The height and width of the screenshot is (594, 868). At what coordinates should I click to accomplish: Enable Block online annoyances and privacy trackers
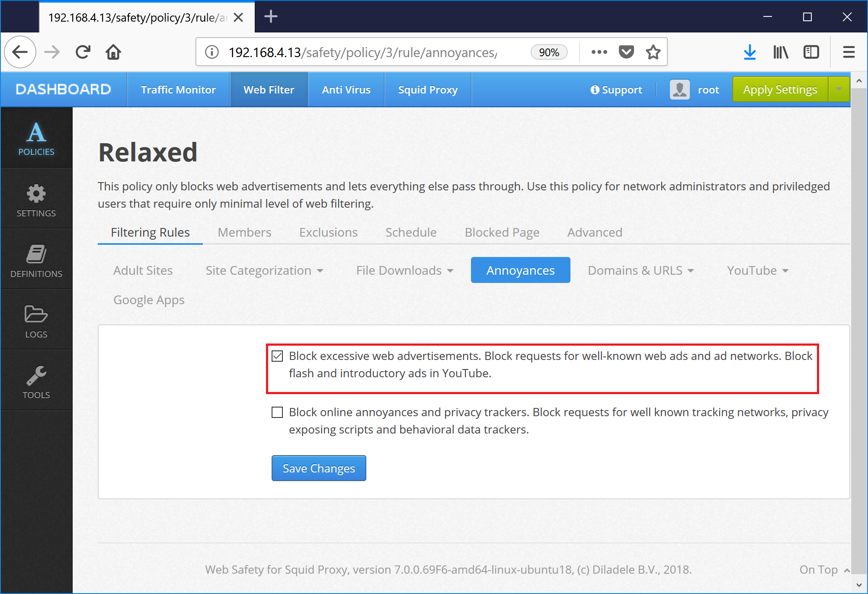[277, 412]
